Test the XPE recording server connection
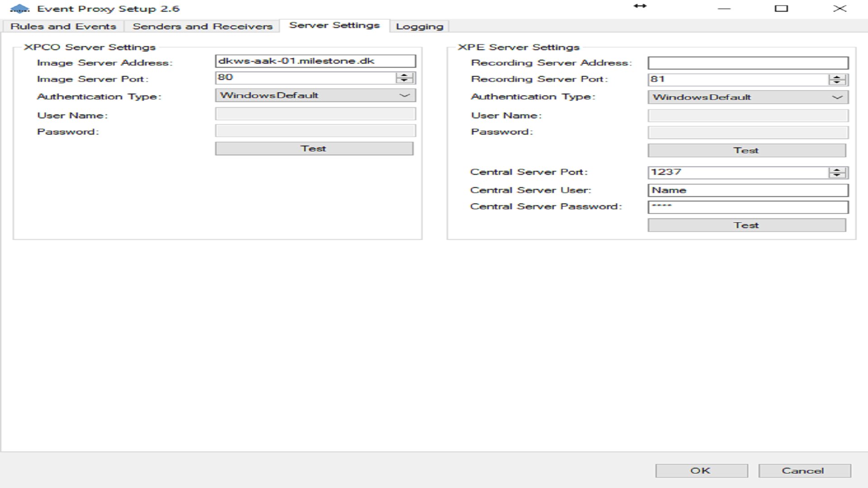Viewport: 868px width, 488px height. click(747, 150)
